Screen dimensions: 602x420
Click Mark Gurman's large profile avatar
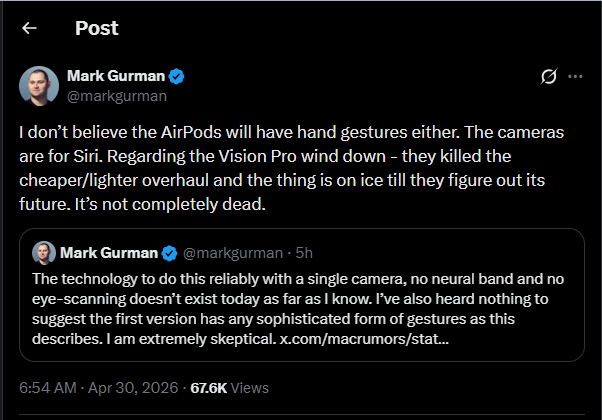click(x=38, y=86)
